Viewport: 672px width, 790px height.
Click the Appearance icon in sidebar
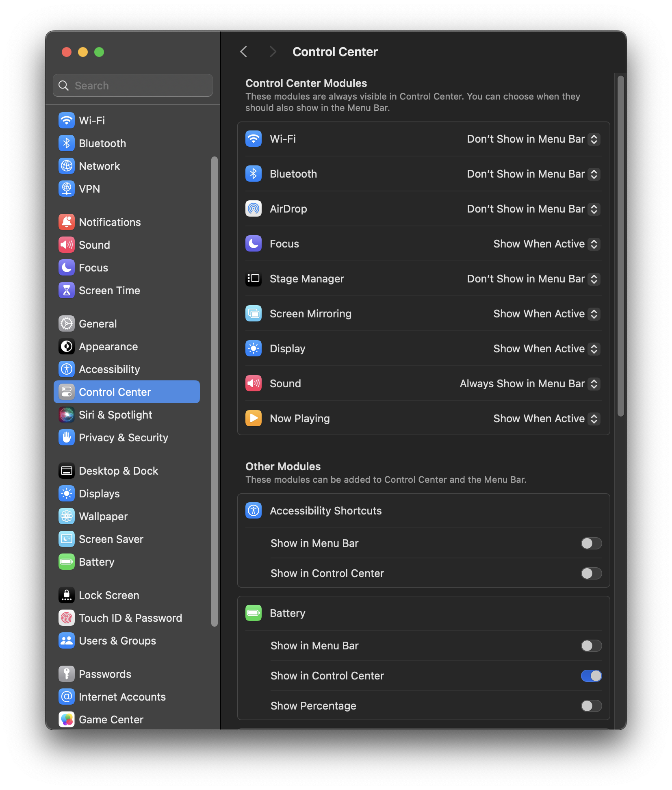(x=67, y=346)
